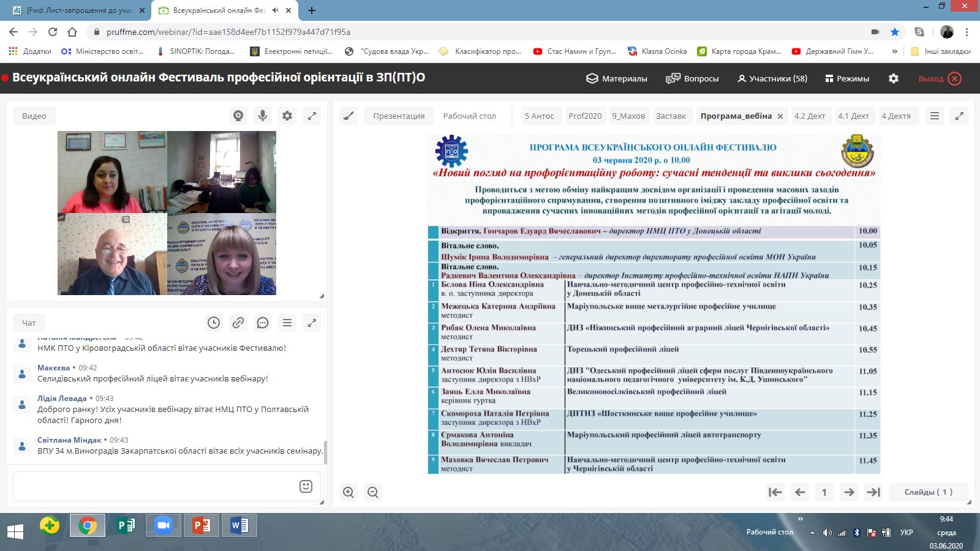980x551 pixels.
Task: Close the Програма_вебіна tab
Action: pos(780,116)
